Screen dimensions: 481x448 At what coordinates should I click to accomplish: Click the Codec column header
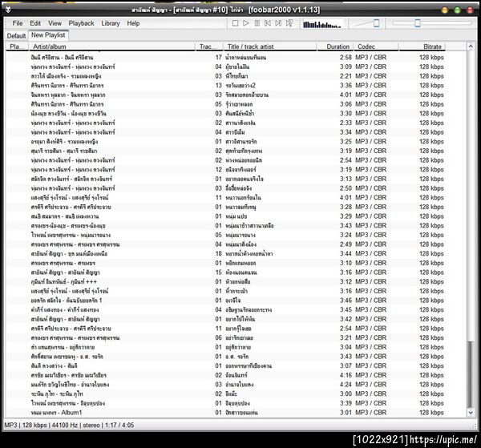click(376, 46)
